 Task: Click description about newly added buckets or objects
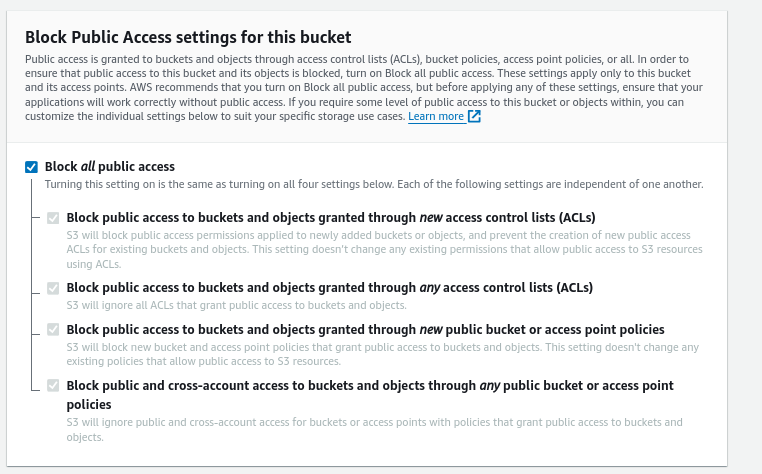click(x=385, y=242)
